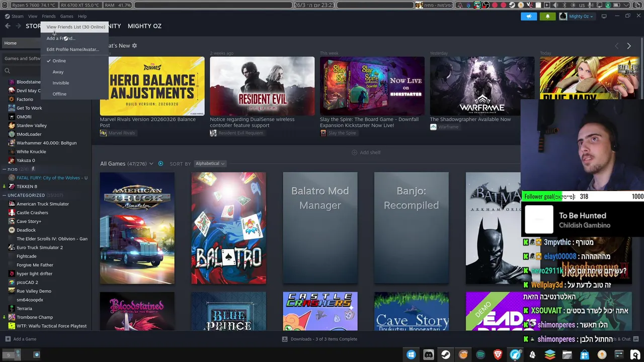This screenshot has height=362, width=644.
Task: Select FATAL FURY: City of the Wolves
Action: [48, 177]
